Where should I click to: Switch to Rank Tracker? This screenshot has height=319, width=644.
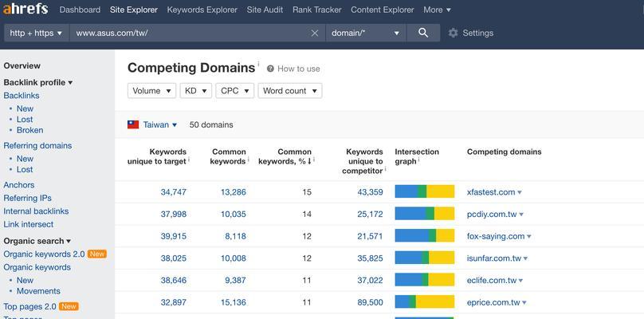pos(316,10)
